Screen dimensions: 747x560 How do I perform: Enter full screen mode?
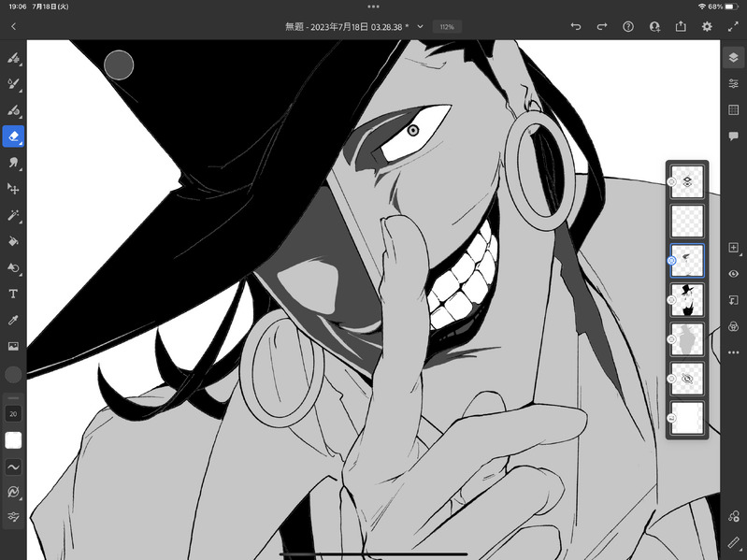click(733, 27)
